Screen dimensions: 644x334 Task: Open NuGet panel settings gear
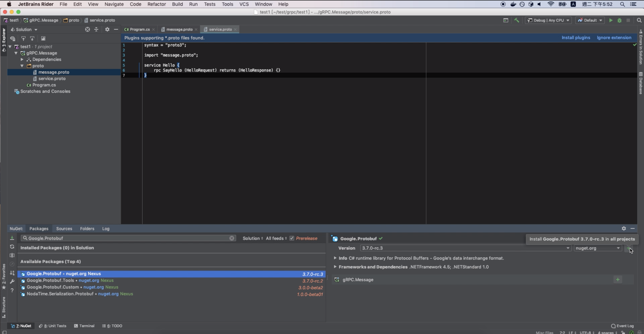[x=624, y=228]
